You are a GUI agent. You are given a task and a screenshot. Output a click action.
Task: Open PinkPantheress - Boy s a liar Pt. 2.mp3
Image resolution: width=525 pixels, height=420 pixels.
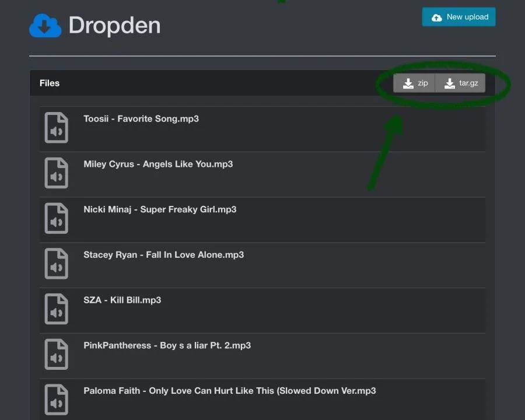[167, 346]
